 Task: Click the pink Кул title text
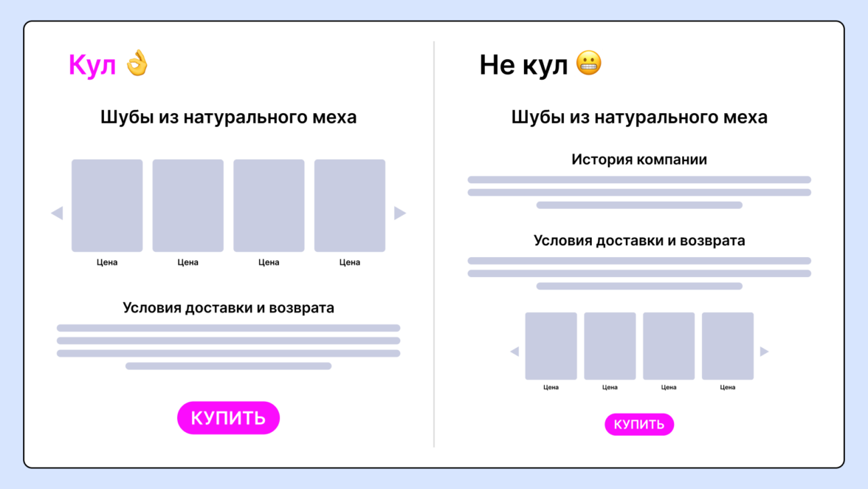click(x=92, y=65)
